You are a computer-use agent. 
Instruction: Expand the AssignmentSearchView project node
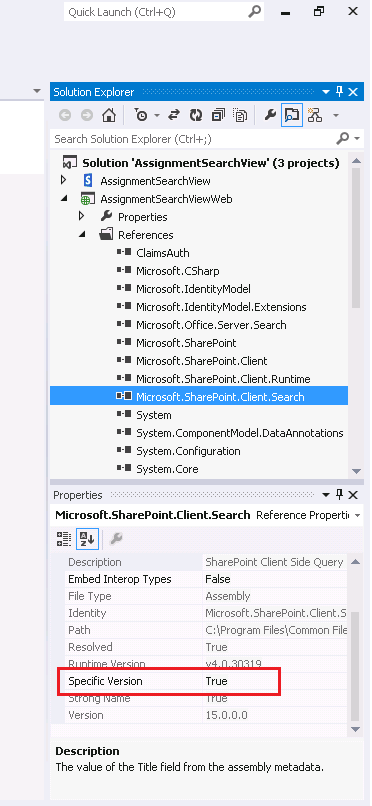63,180
